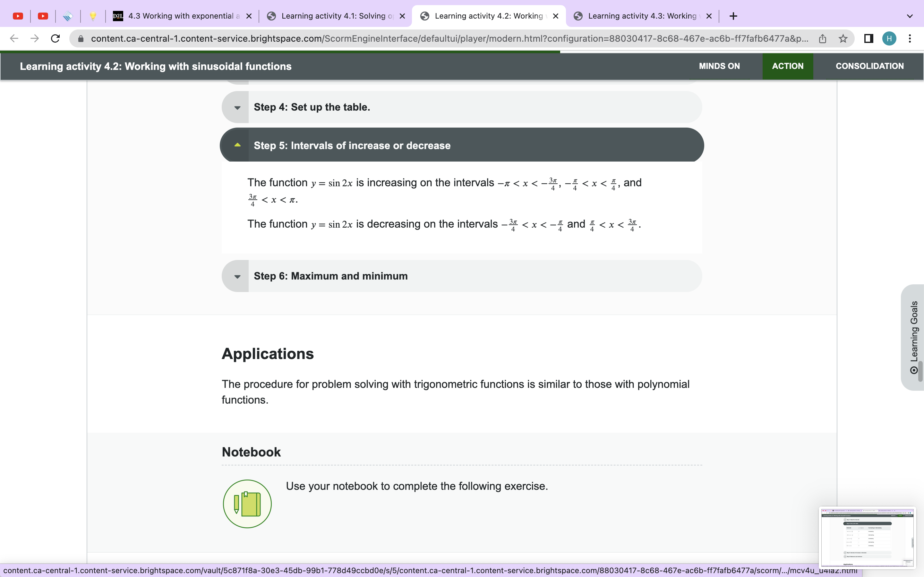This screenshot has width=924, height=577.
Task: Click the YouTube icon in the bookmarks bar
Action: tap(18, 16)
